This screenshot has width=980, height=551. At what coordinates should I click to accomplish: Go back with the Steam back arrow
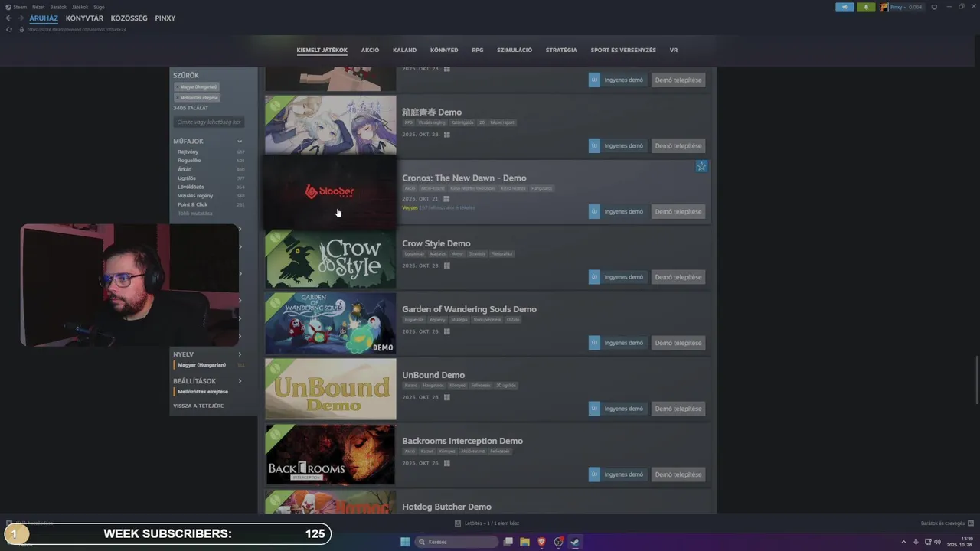coord(9,18)
